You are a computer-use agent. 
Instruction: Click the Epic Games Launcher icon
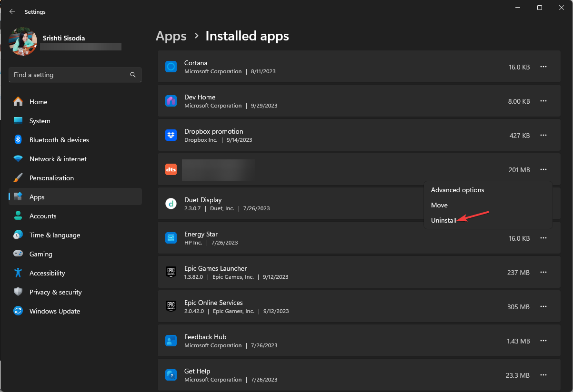(171, 272)
